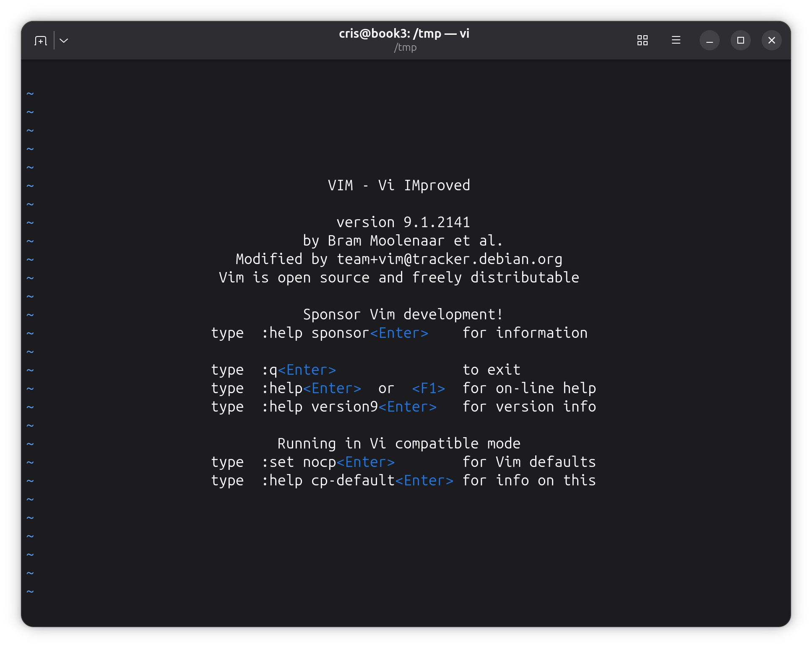Click ':q<Enter>' command text
Screen dimensions: 812x648
[299, 370]
